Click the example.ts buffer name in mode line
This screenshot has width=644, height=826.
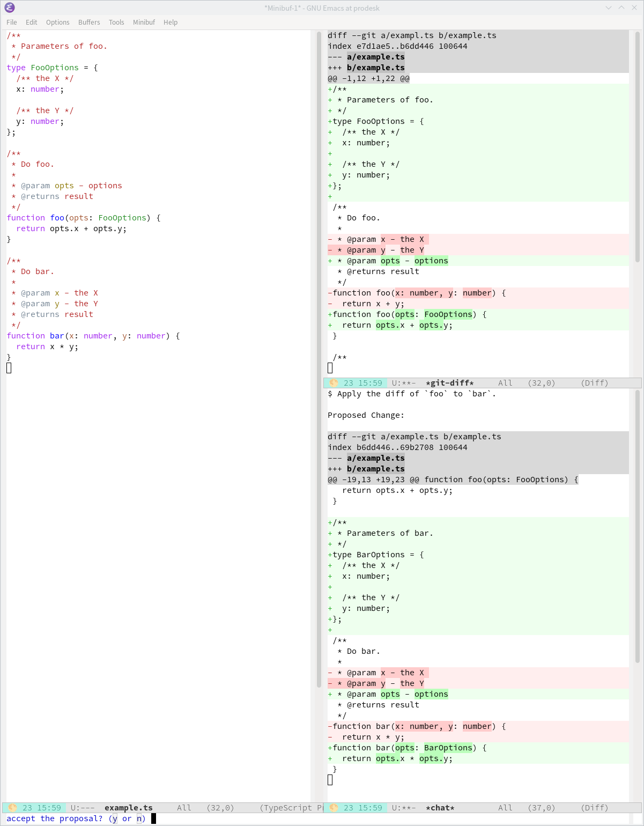coord(129,808)
